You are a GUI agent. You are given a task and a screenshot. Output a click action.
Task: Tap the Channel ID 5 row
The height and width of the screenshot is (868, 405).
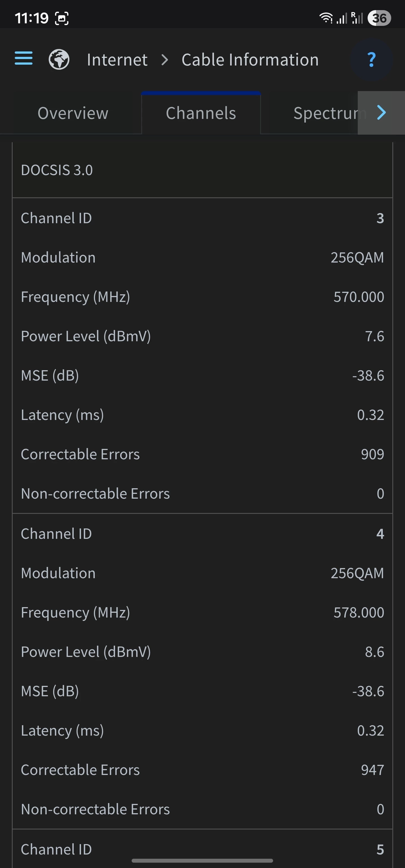tap(202, 849)
